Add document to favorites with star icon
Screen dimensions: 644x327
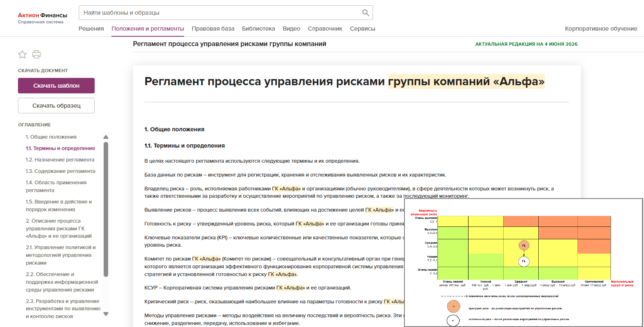tap(22, 54)
